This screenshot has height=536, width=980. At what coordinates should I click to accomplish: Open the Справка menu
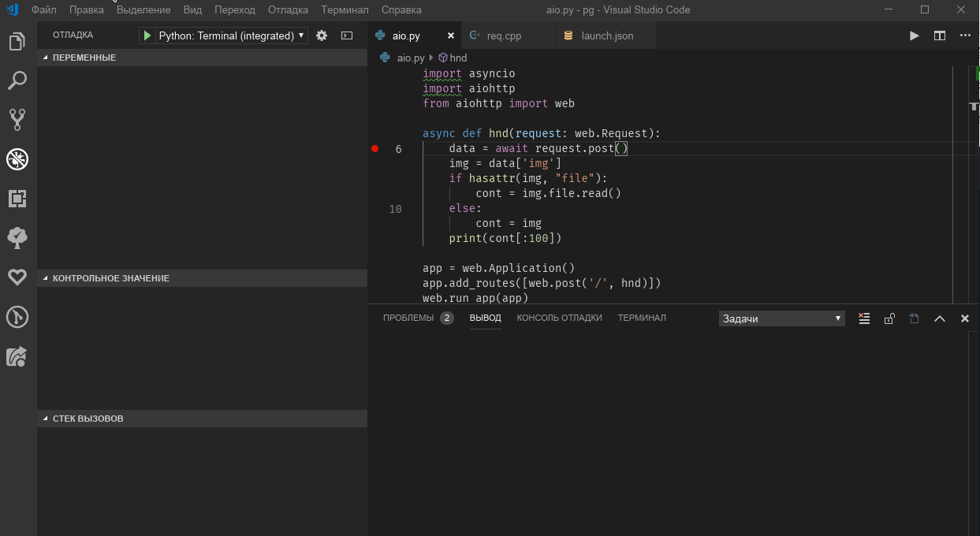click(401, 10)
